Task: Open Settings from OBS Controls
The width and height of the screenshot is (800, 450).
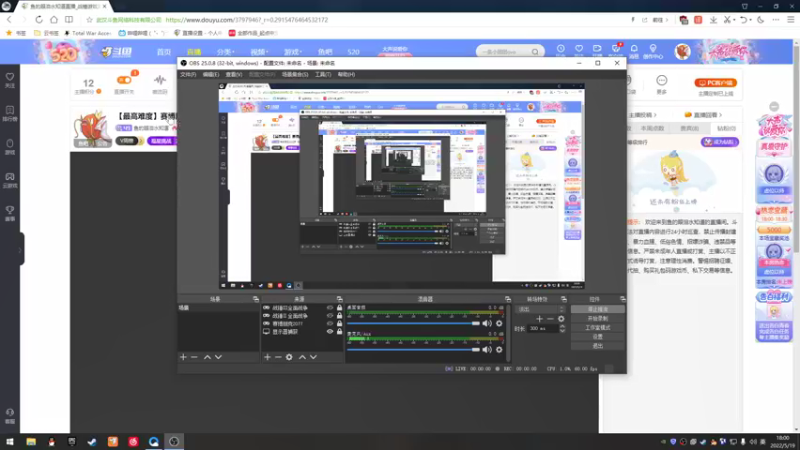Action: [x=597, y=337]
